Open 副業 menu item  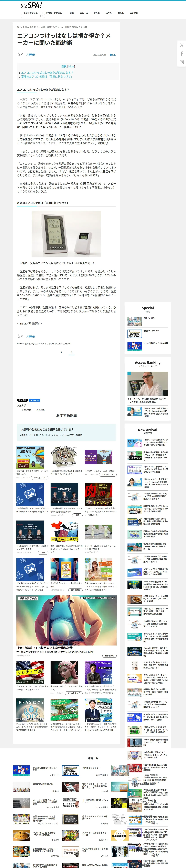[x=72, y=13]
